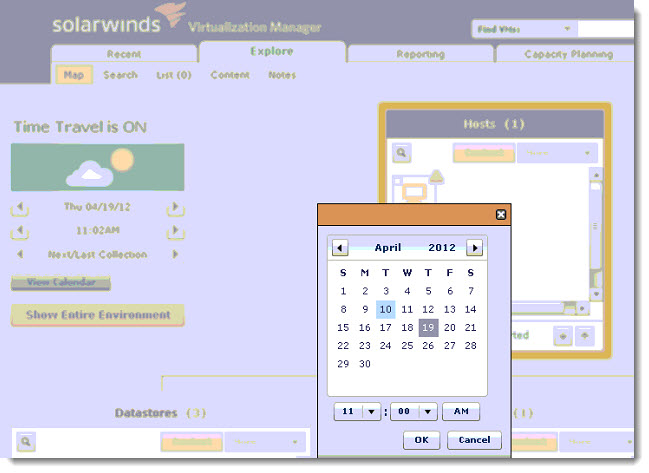Image resolution: width=649 pixels, height=473 pixels.
Task: Click the Hosts list scrollbar down arrow
Action: [596, 294]
